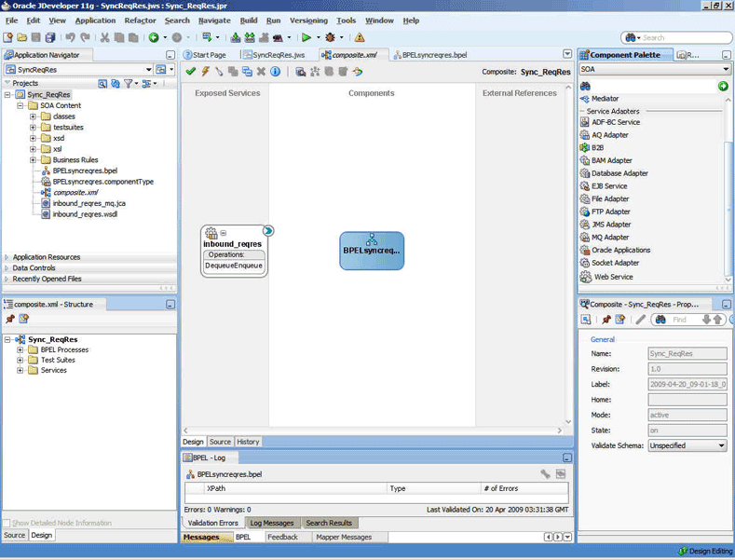Toggle Show Detailed Node Information checkbox
Screen dimensions: 735x560
pos(7,523)
